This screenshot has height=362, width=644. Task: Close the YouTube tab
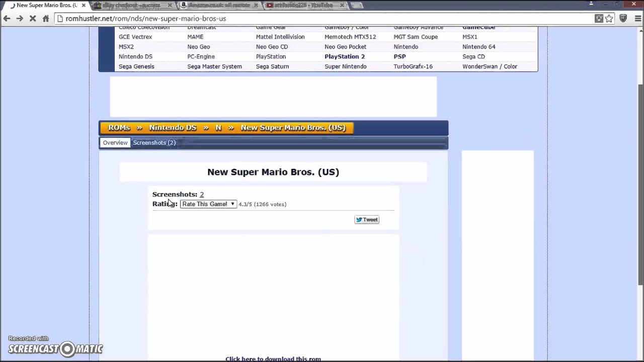pyautogui.click(x=342, y=6)
